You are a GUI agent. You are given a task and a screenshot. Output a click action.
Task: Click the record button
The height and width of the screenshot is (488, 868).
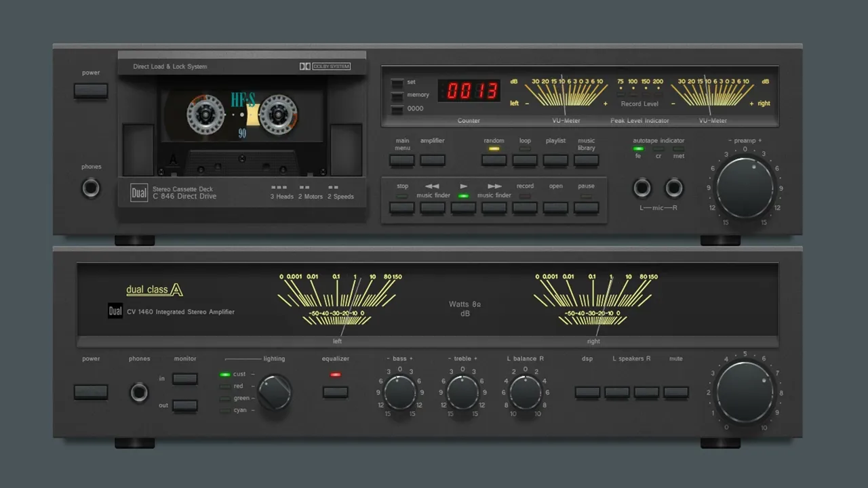click(x=525, y=208)
